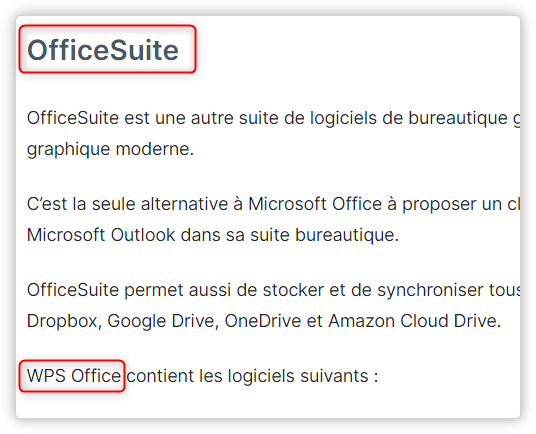Click the words graphique moderne
Screen dimensions: 536x434
click(110, 149)
